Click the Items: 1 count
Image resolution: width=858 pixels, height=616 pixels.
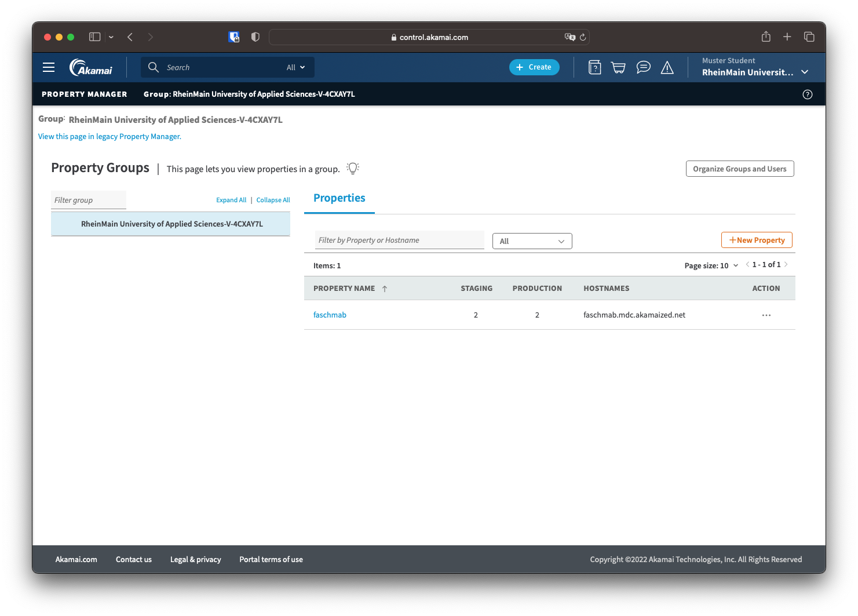tap(327, 265)
